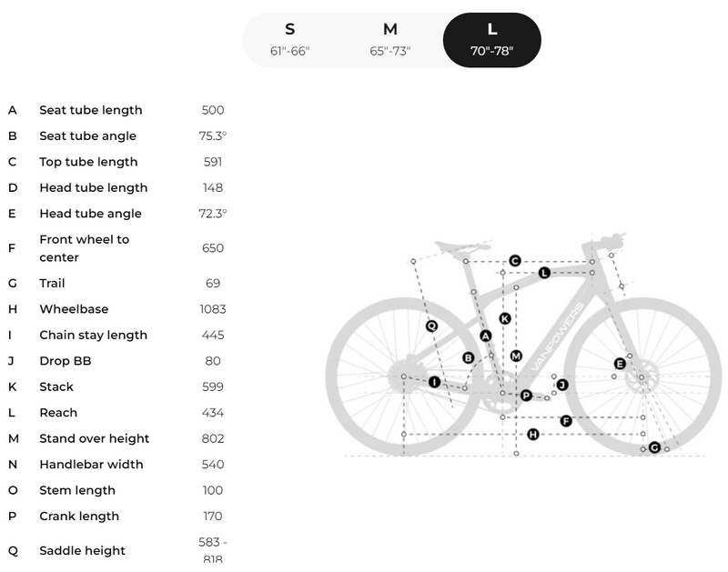The width and height of the screenshot is (728, 572).
Task: Click the Seat tube length row
Action: point(117,110)
